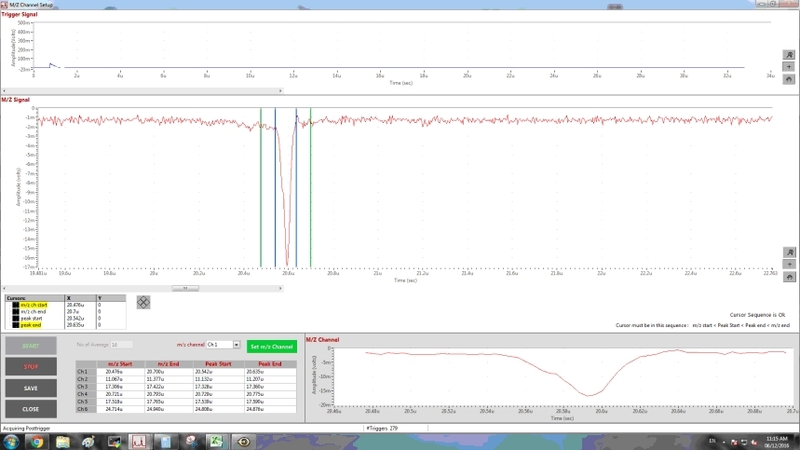
Task: Click Ch2 m/z End cell
Action: pos(169,380)
